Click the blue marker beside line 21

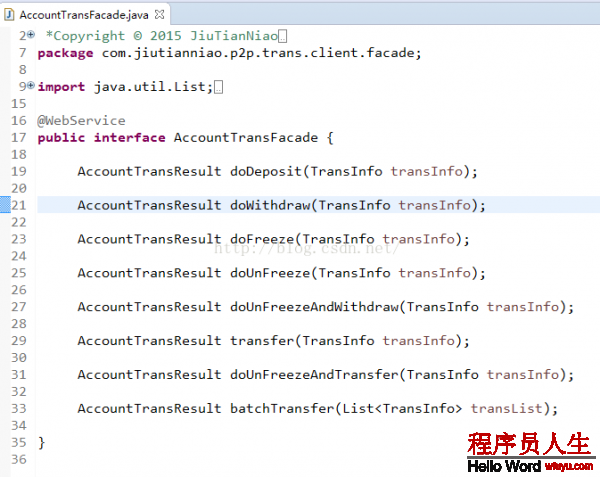click(5, 205)
